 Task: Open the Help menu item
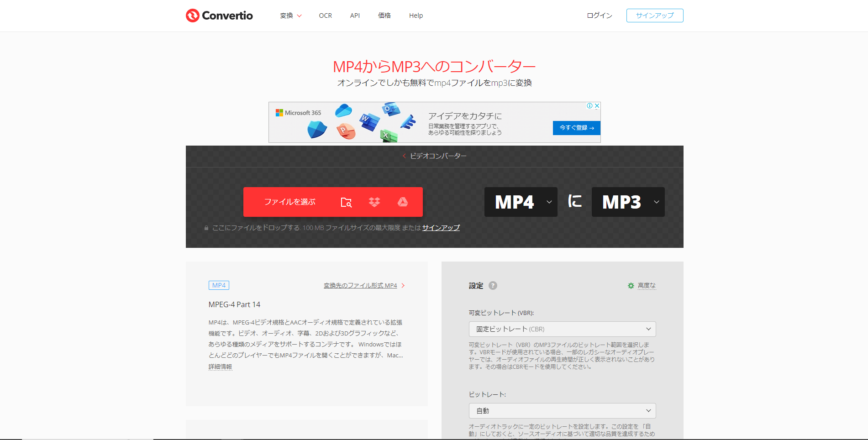point(416,16)
